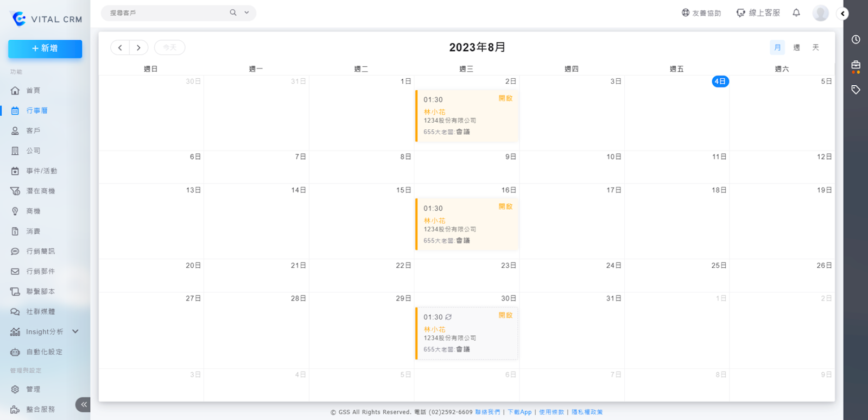Open 客戶 customers in sidebar

pyautogui.click(x=33, y=131)
